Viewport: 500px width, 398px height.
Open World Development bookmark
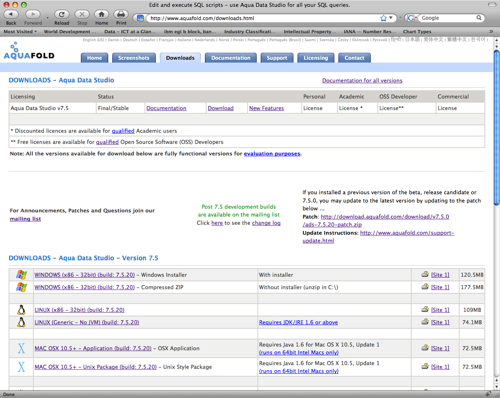(70, 32)
